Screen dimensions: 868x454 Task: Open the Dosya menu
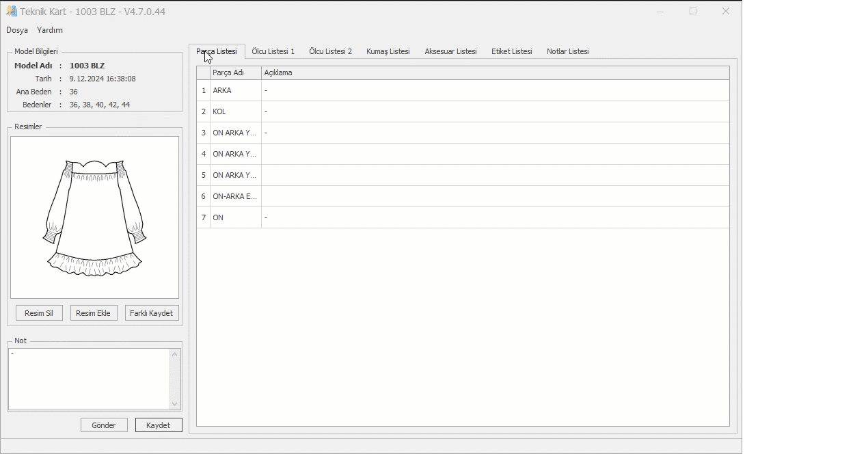(x=17, y=30)
